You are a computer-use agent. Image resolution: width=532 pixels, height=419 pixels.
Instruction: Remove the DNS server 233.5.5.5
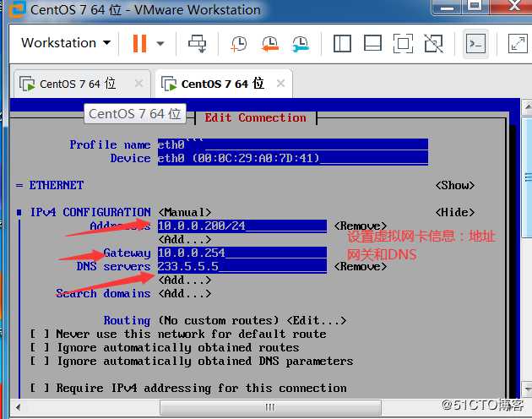[x=361, y=267]
